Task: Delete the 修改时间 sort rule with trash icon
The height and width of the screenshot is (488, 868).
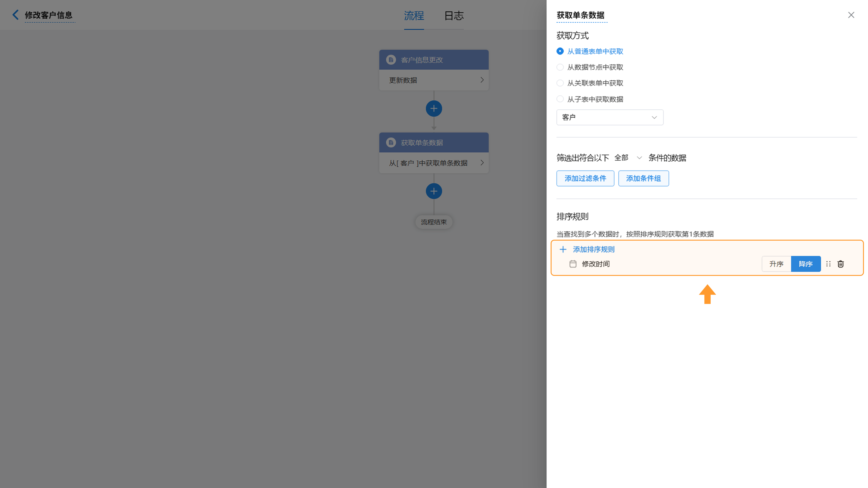Action: click(x=841, y=264)
